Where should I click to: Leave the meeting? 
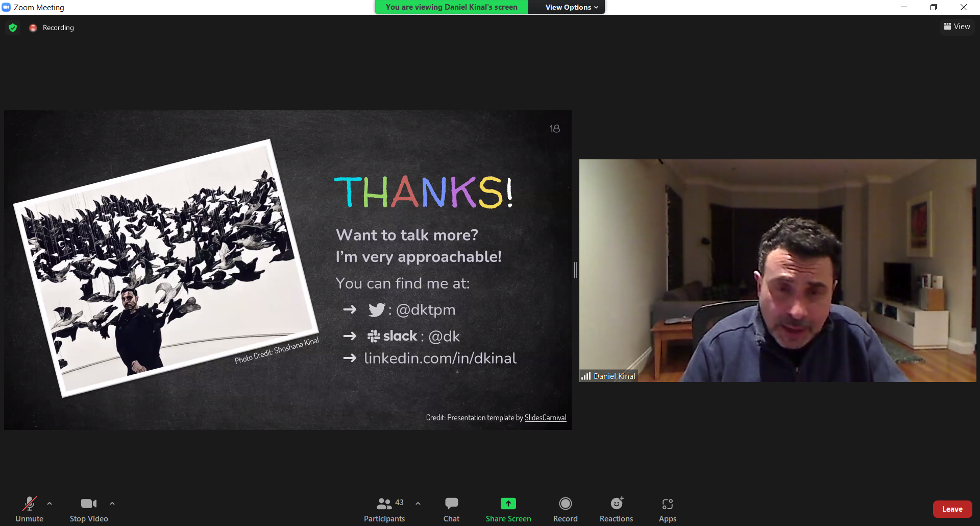(x=952, y=509)
